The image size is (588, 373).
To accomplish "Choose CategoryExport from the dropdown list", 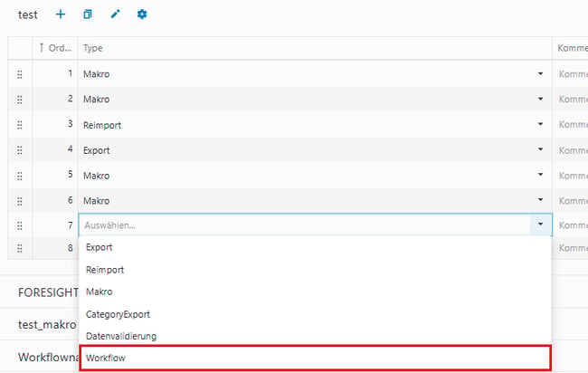I will (x=315, y=314).
